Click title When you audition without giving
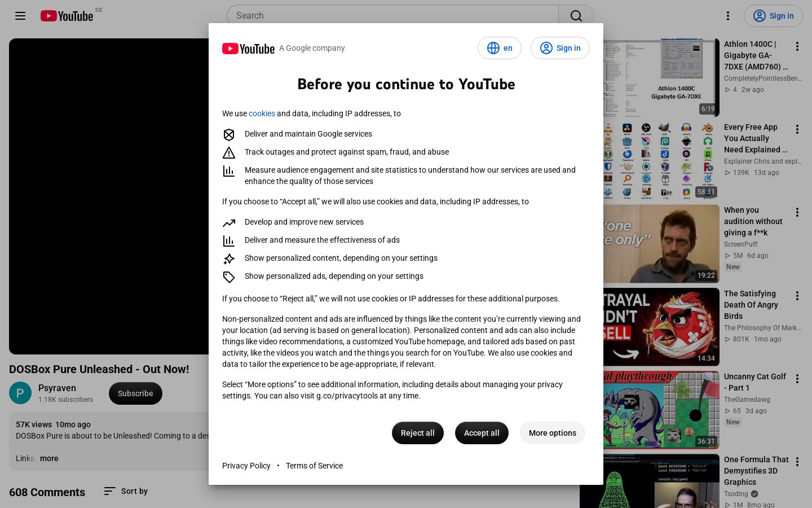Screen dimensions: 812x508 point(753,221)
